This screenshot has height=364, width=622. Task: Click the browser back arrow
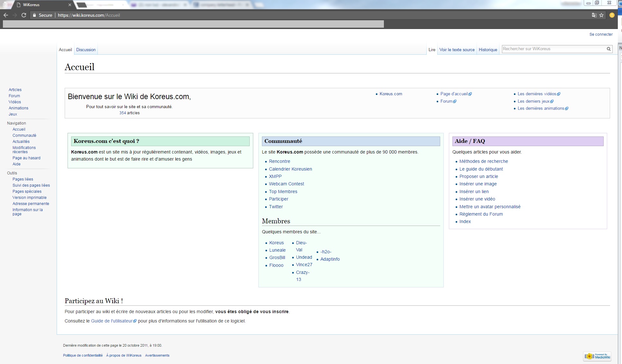tap(6, 15)
